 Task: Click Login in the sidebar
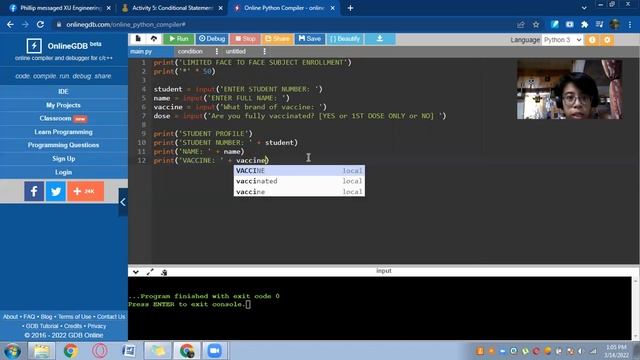point(63,172)
